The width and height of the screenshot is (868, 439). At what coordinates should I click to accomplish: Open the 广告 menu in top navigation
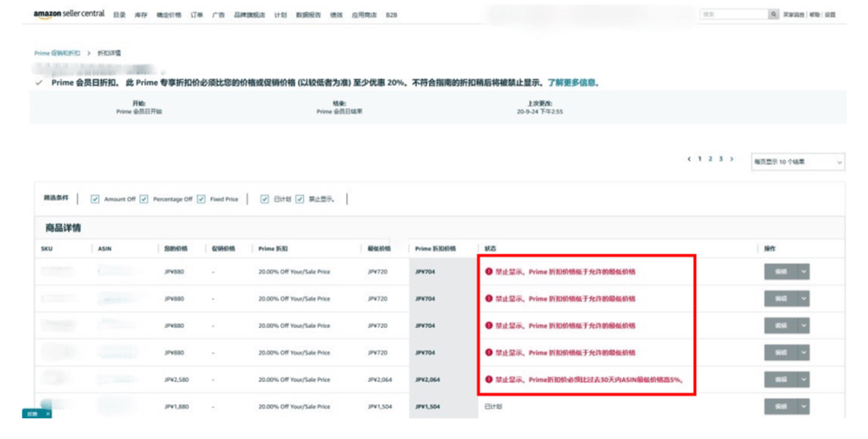218,15
